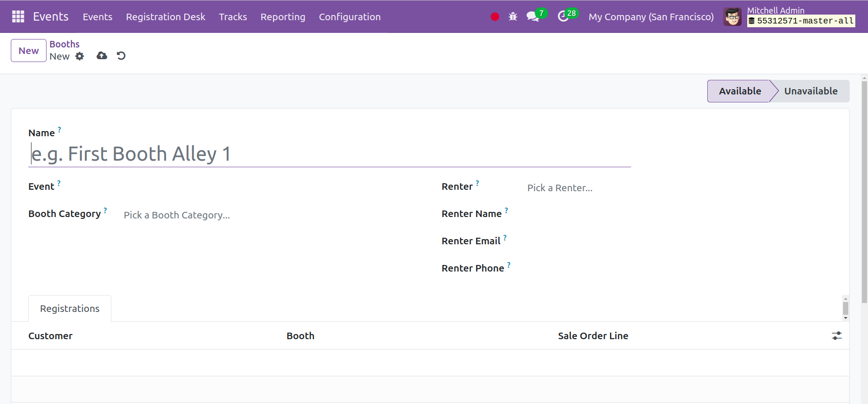Open column options slider icon in Registrations table
The height and width of the screenshot is (404, 868).
click(x=837, y=336)
